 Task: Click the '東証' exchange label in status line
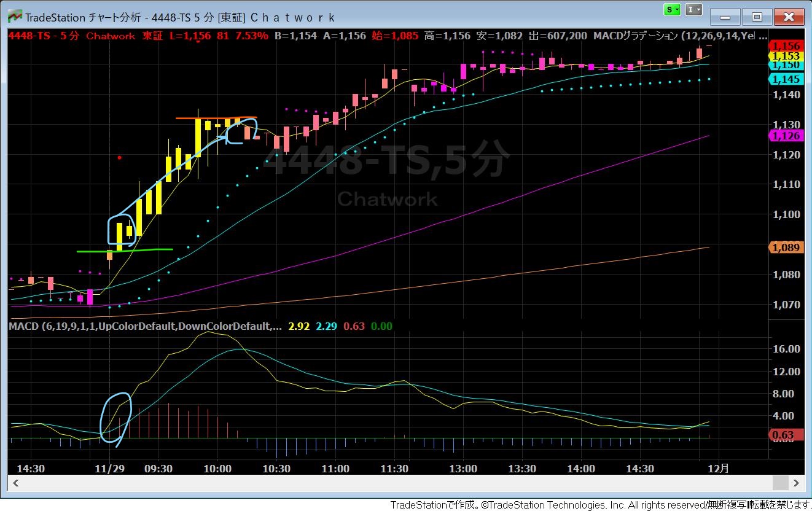click(x=153, y=36)
